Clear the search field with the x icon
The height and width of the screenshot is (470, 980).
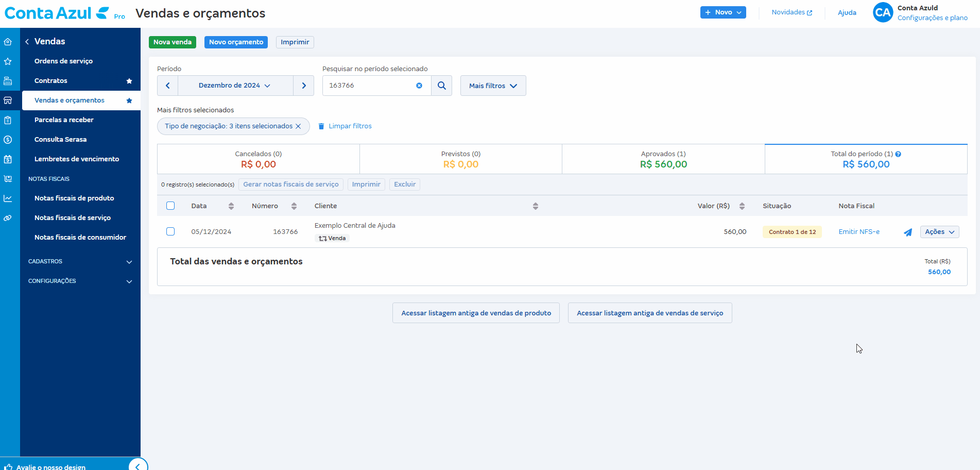[419, 86]
